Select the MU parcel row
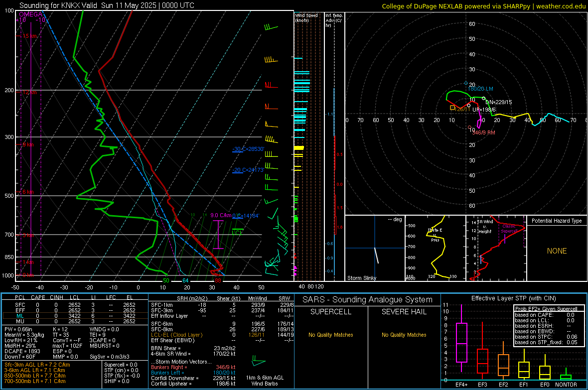This screenshot has width=588, height=390. (x=75, y=321)
